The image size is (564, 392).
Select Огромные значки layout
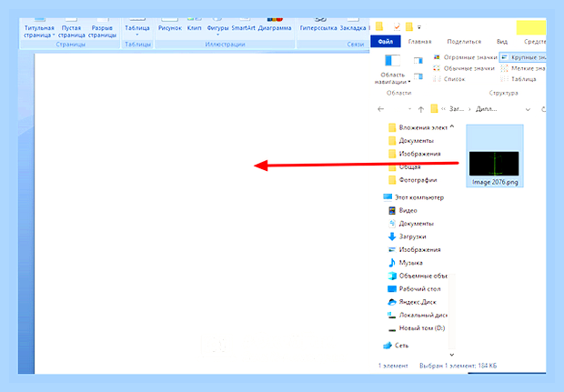465,57
